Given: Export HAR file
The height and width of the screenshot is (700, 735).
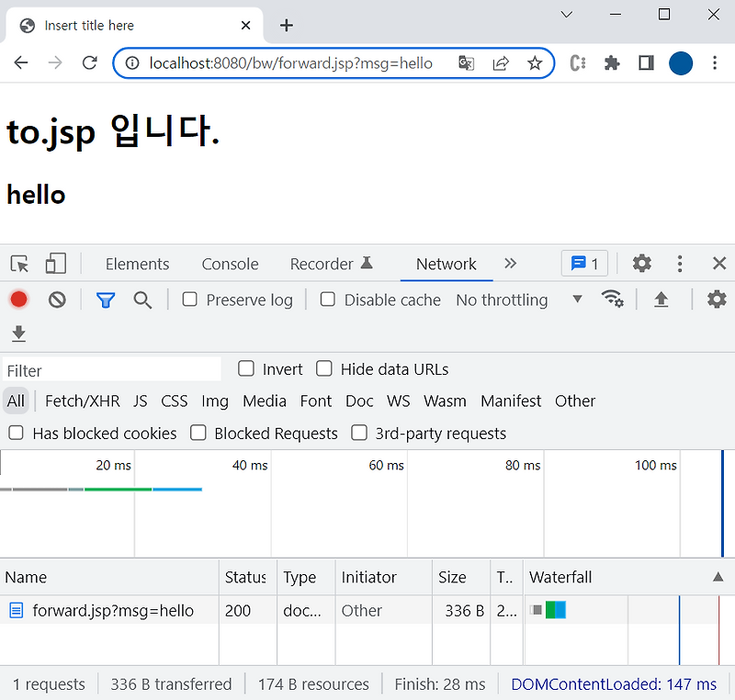Looking at the screenshot, I should point(661,299).
